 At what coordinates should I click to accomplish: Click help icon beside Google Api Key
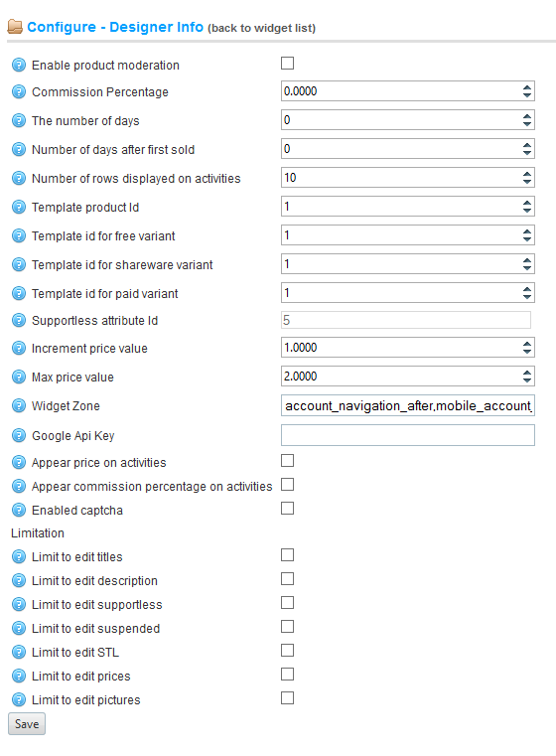[x=19, y=436]
